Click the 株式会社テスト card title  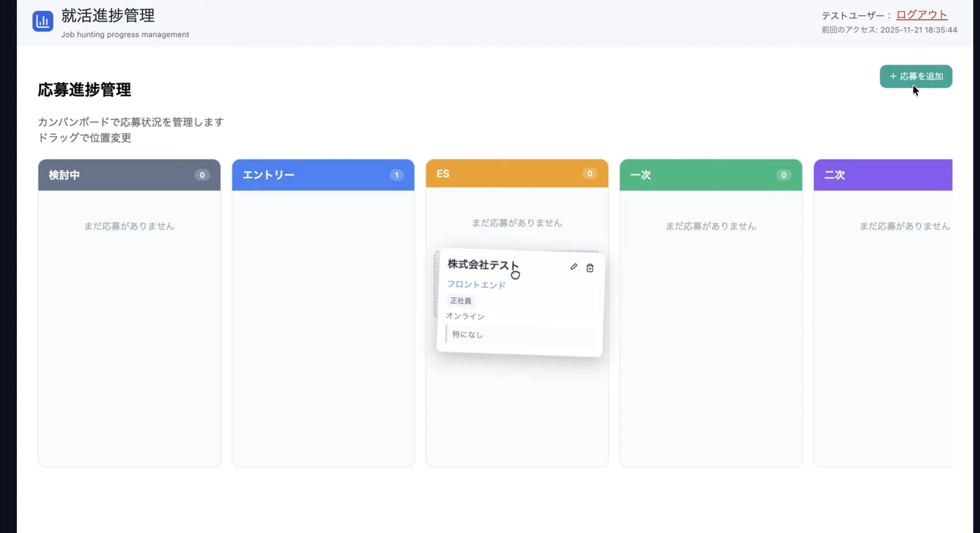click(x=482, y=264)
